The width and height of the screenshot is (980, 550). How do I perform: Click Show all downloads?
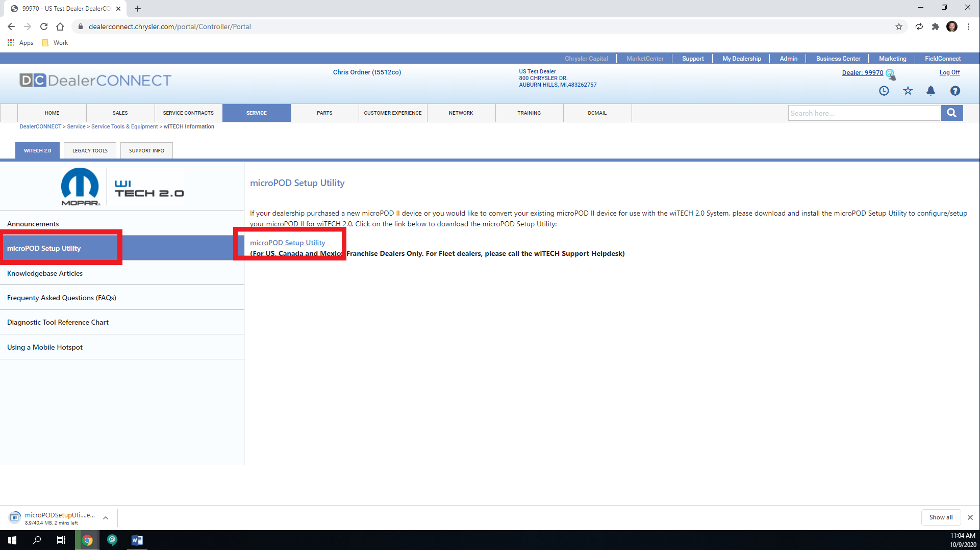pos(941,517)
